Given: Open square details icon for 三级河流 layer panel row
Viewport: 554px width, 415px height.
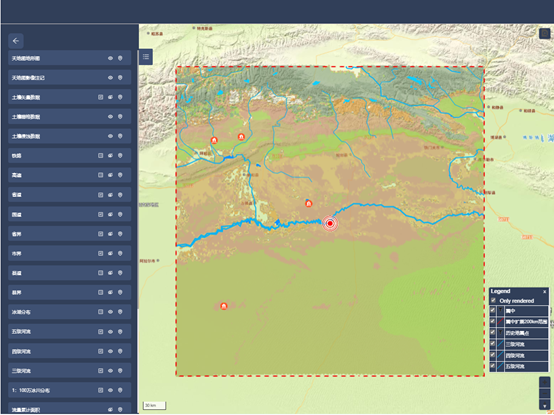Looking at the screenshot, I should click(x=101, y=370).
